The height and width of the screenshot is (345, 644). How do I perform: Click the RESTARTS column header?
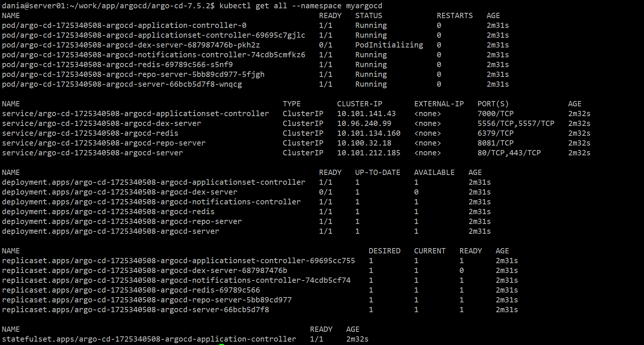pos(454,15)
